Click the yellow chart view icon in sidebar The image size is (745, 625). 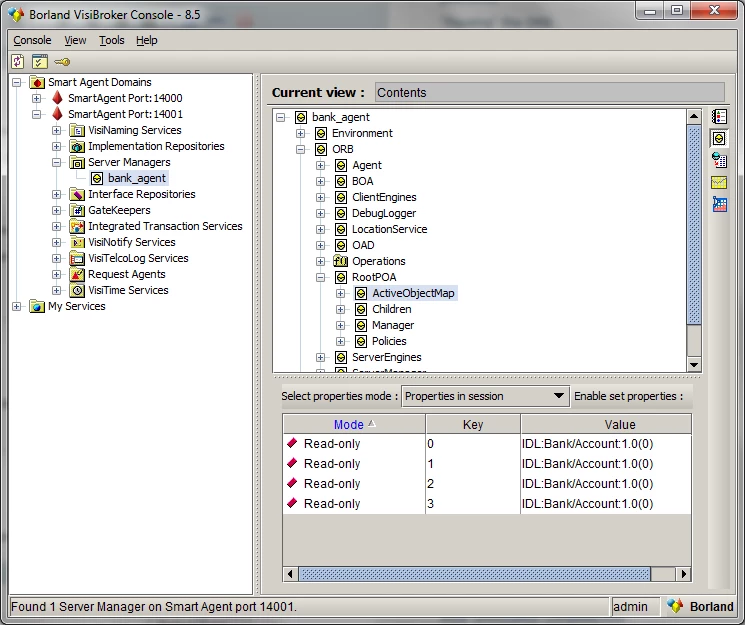pos(719,183)
